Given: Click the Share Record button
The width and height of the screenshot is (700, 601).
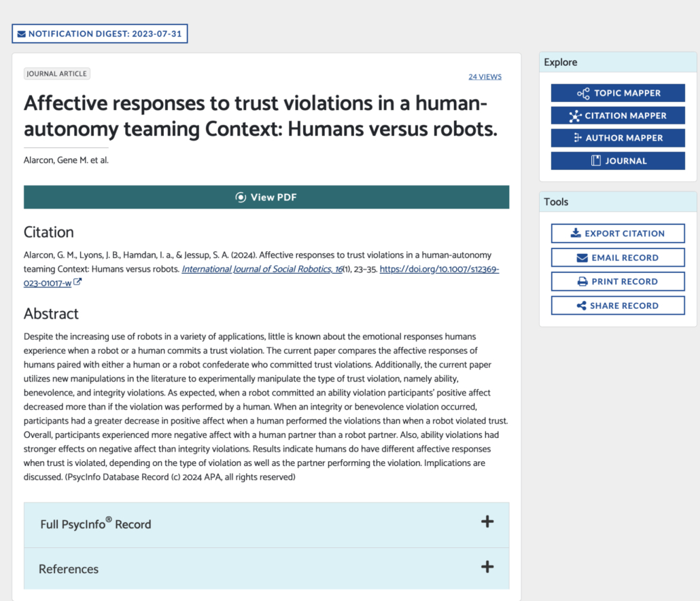Looking at the screenshot, I should [x=618, y=306].
